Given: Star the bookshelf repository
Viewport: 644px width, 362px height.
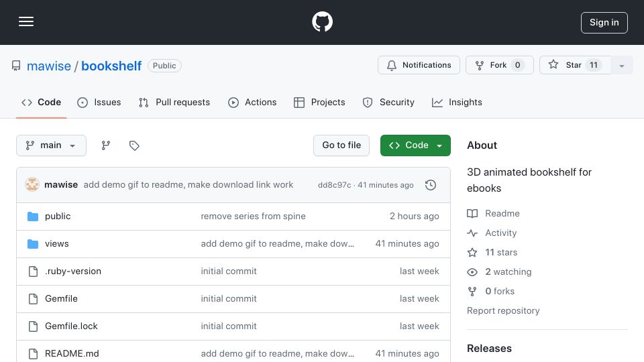Looking at the screenshot, I should pyautogui.click(x=575, y=65).
